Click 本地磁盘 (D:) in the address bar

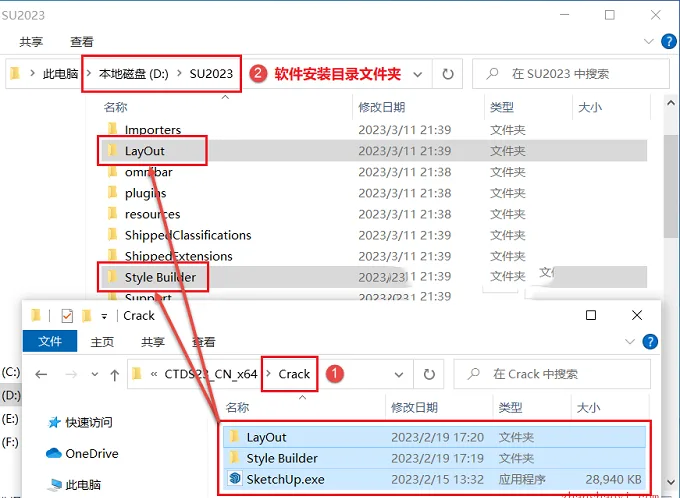pyautogui.click(x=134, y=74)
